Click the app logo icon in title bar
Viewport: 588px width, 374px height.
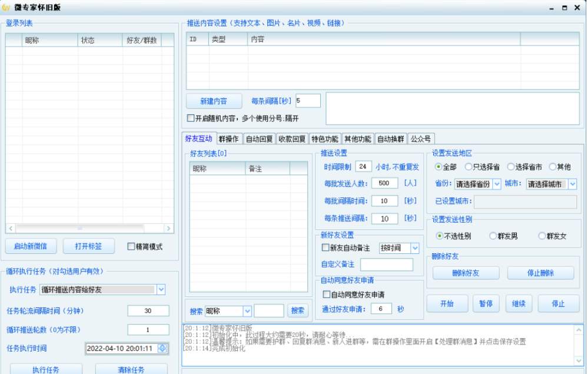click(x=6, y=8)
